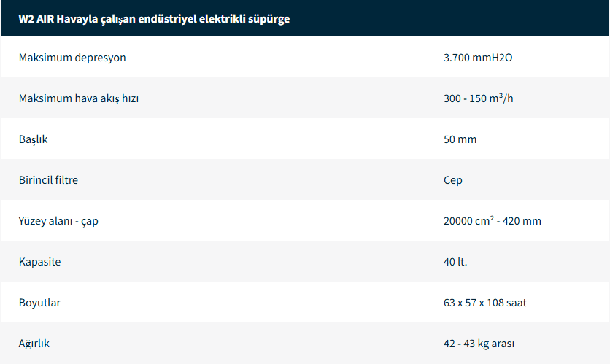Select the Ağırlık row label
Image resolution: width=610 pixels, height=364 pixels.
(x=34, y=344)
